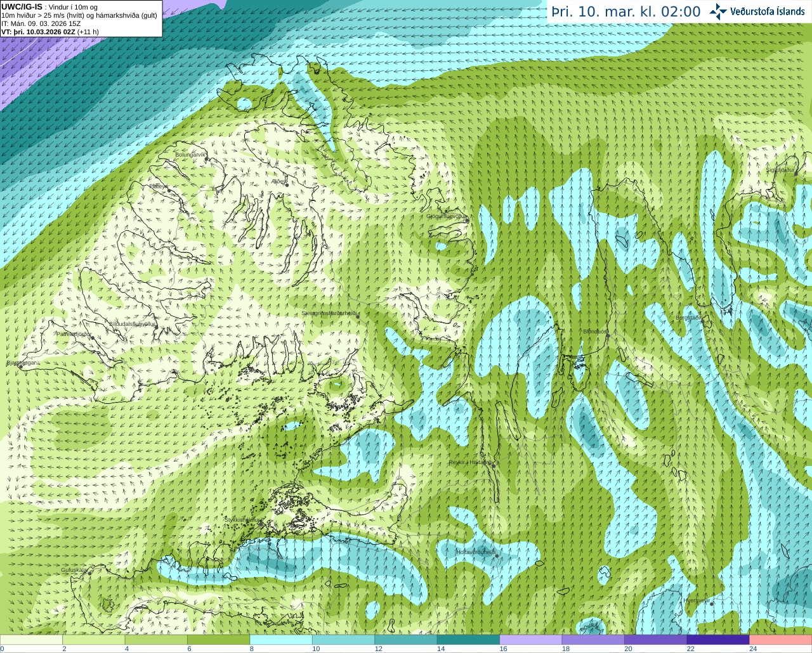Select the 8–10 m/s light cyan legend swatch
Screen dimensions: 812x653
(281, 640)
